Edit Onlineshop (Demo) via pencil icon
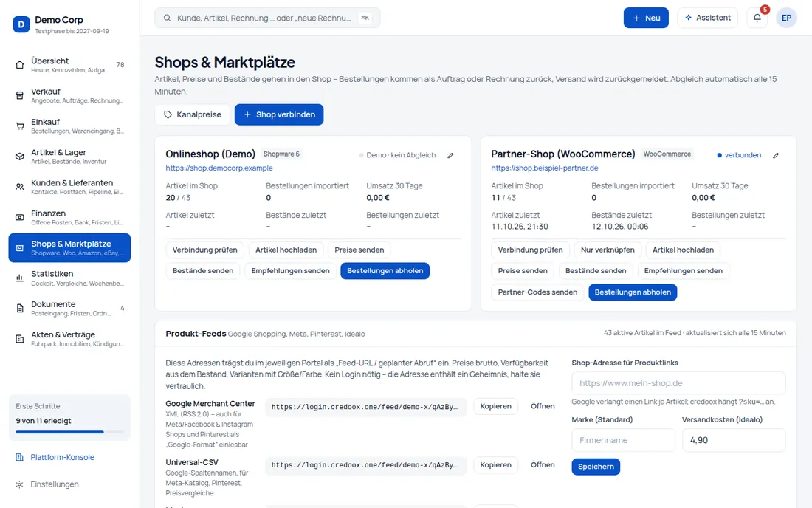 450,155
